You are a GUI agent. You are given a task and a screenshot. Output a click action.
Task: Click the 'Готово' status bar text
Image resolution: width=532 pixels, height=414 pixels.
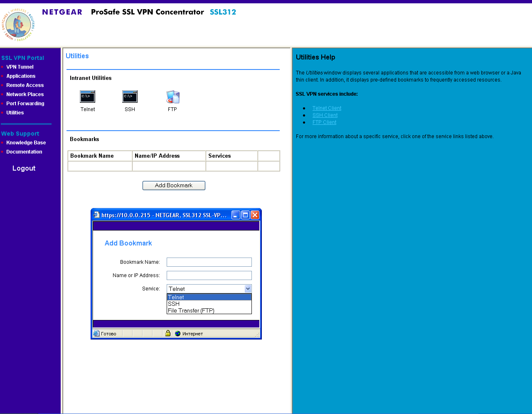pyautogui.click(x=108, y=334)
